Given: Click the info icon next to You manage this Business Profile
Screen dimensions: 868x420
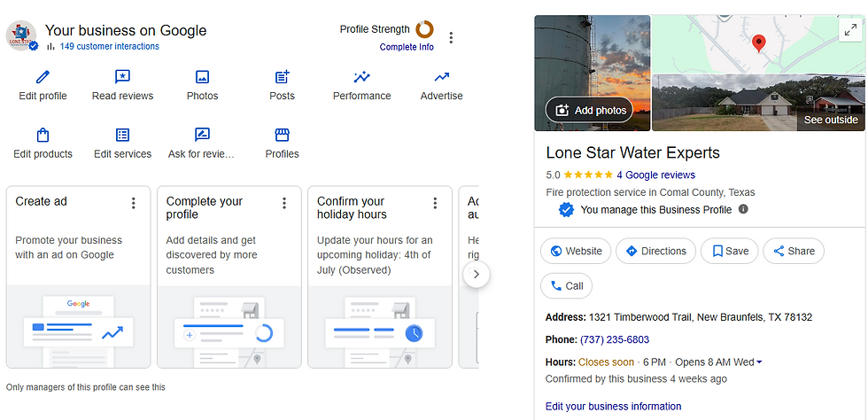Looking at the screenshot, I should tap(743, 209).
